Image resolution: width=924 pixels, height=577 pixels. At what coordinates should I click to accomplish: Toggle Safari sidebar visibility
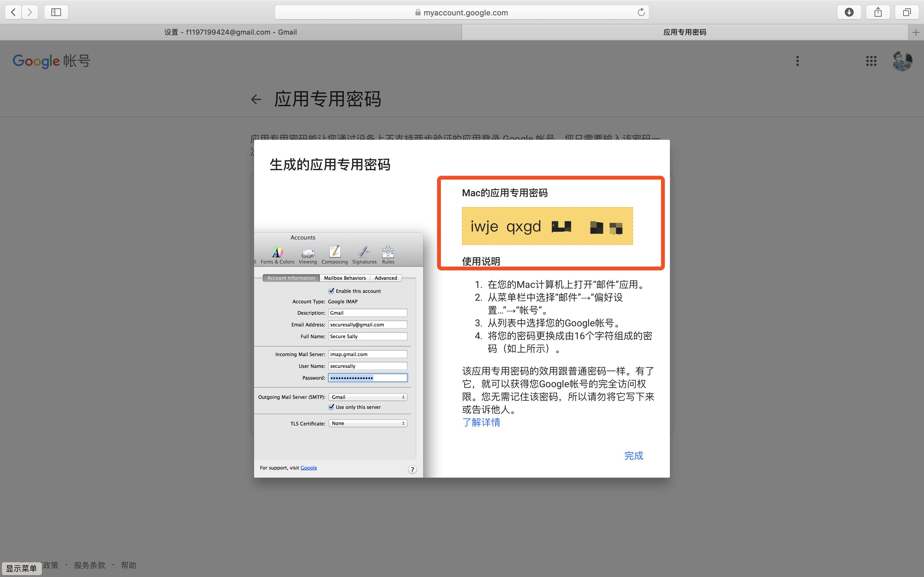[56, 12]
